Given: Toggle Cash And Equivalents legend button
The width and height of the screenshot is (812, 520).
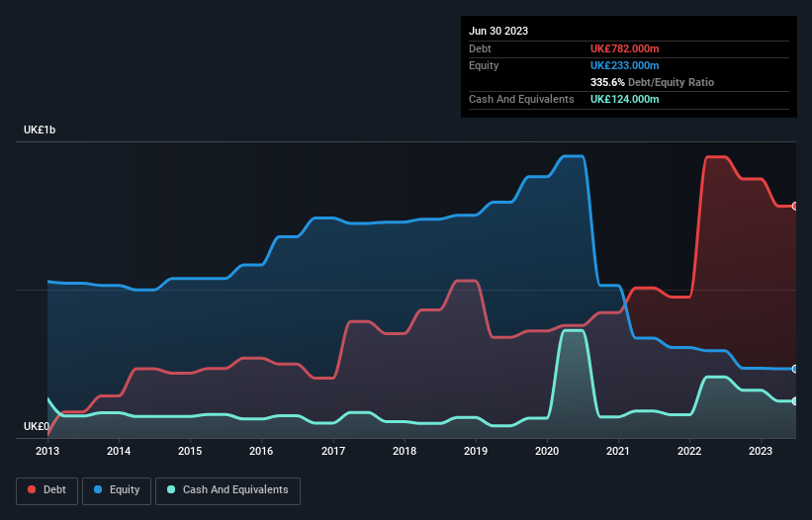Looking at the screenshot, I should tap(227, 490).
